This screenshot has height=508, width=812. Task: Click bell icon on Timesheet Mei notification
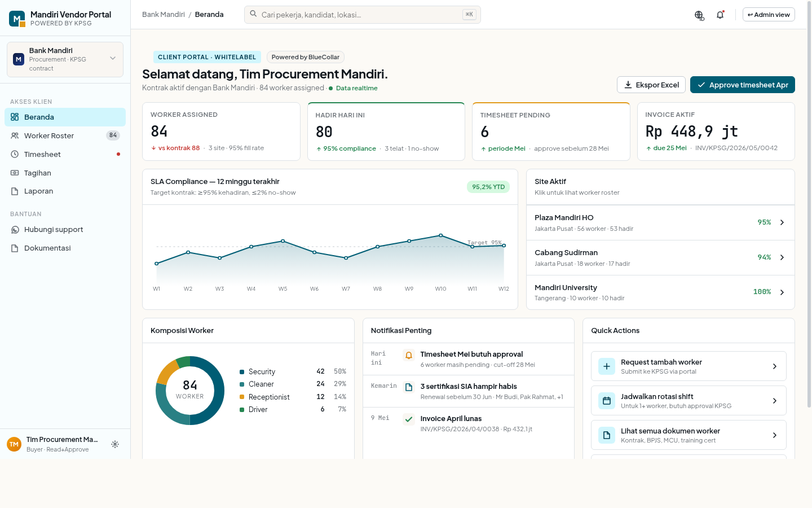409,356
